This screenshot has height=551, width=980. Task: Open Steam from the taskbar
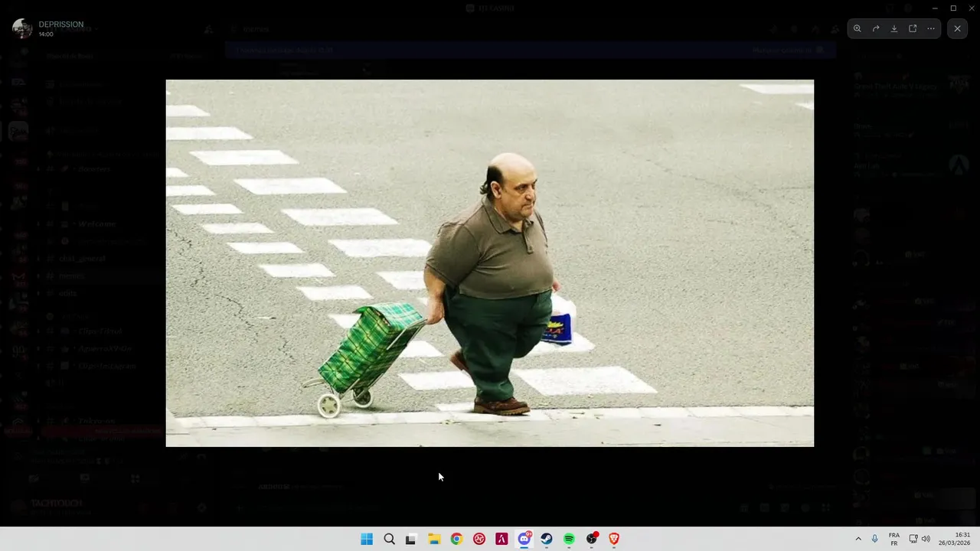[x=547, y=539]
